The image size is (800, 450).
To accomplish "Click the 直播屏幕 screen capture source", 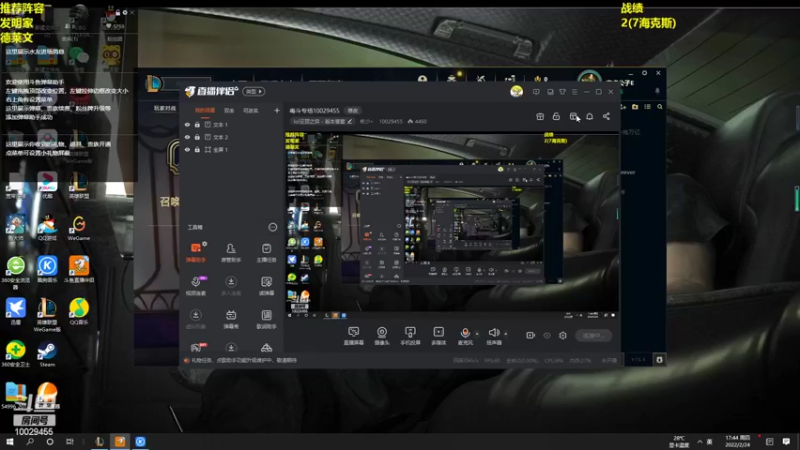I will pos(353,336).
